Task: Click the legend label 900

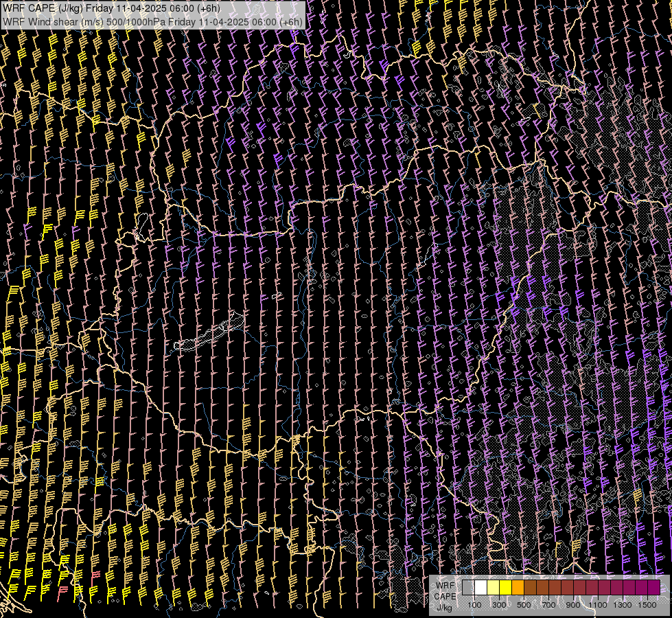Action: pyautogui.click(x=573, y=605)
